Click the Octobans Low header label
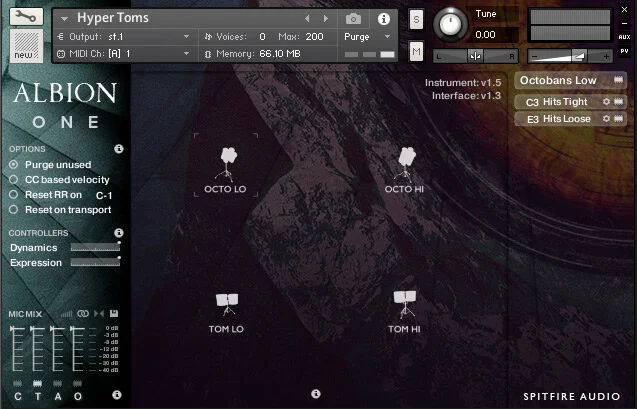The image size is (637, 409). coord(558,80)
